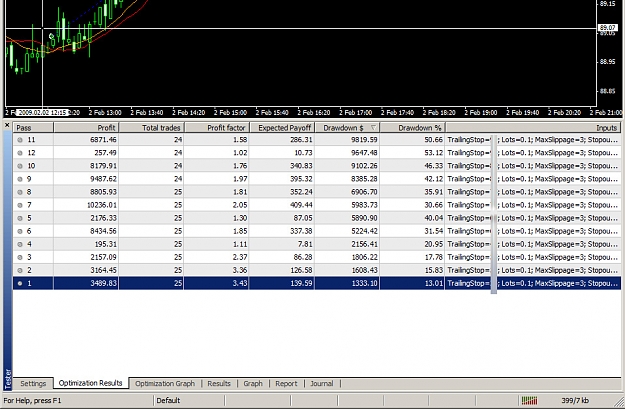Image resolution: width=625 pixels, height=409 pixels.
Task: Click profit value 10236.01
Action: [102, 205]
